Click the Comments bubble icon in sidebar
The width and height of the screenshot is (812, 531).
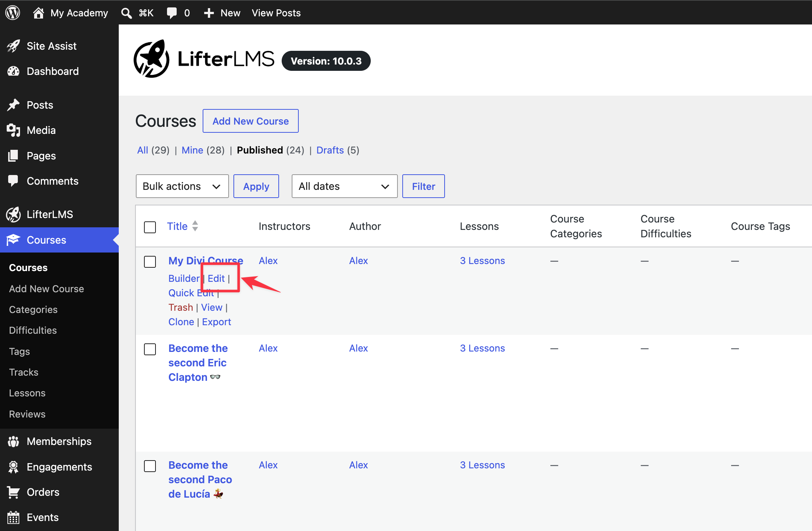(13, 181)
